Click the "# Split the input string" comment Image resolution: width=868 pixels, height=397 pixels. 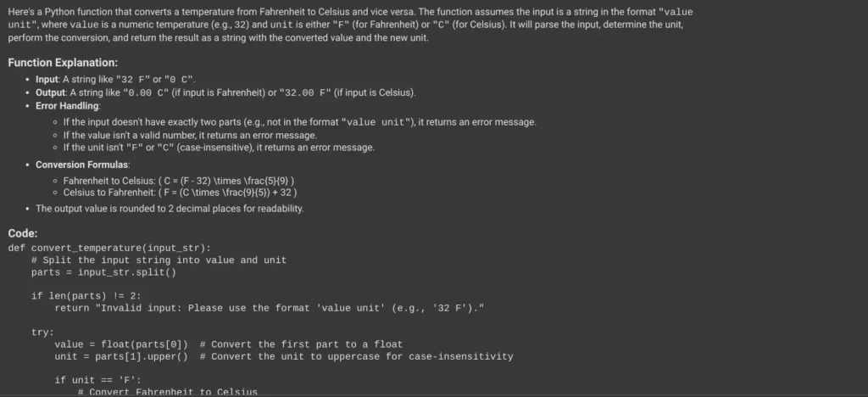[159, 260]
